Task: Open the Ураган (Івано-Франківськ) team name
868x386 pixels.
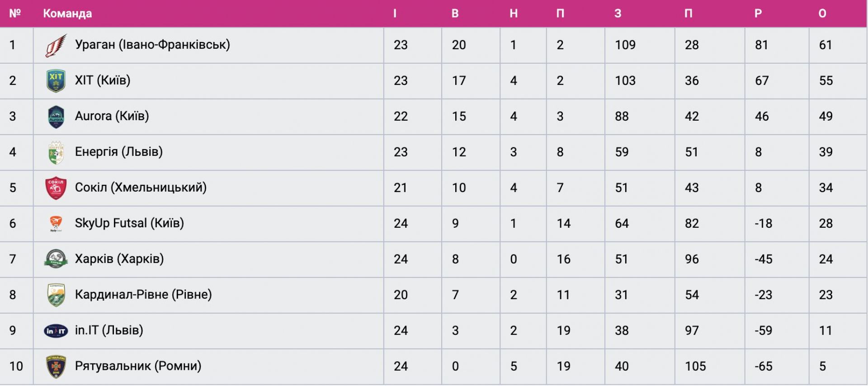Action: (x=152, y=45)
